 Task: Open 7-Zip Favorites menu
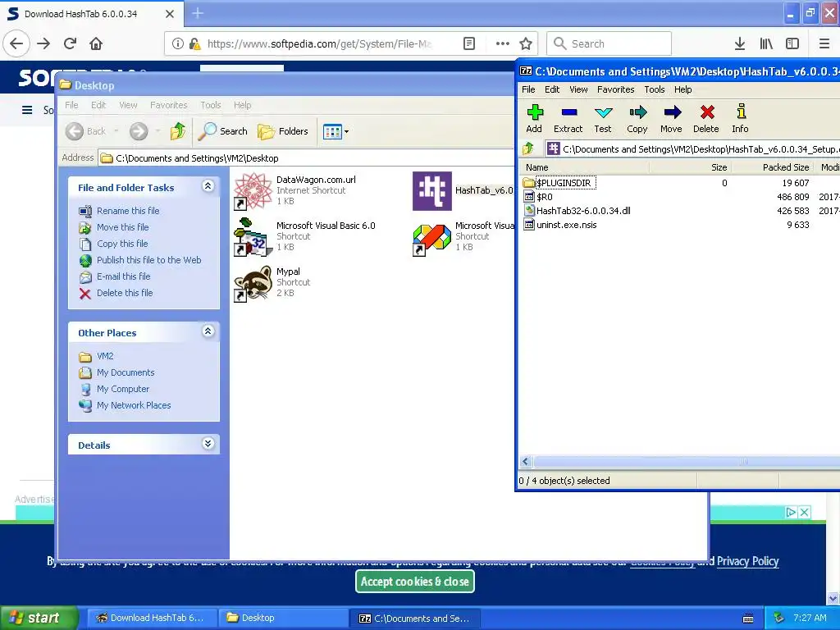tap(615, 89)
